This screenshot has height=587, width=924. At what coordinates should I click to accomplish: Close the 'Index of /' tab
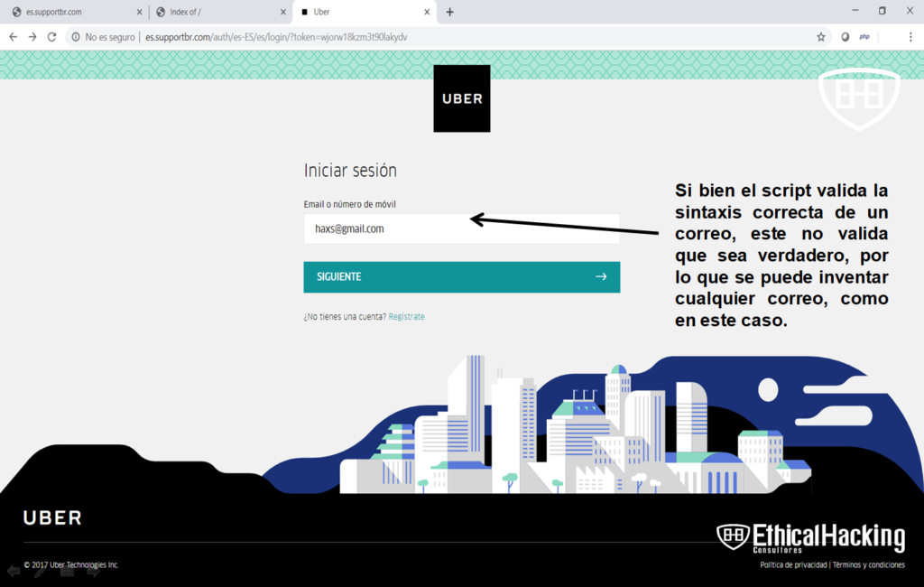click(282, 12)
